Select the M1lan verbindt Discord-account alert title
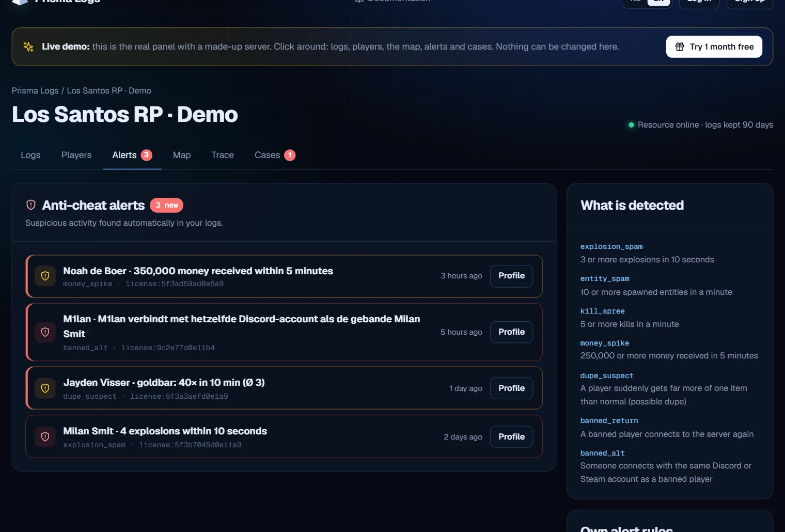The width and height of the screenshot is (785, 532). coord(242,326)
